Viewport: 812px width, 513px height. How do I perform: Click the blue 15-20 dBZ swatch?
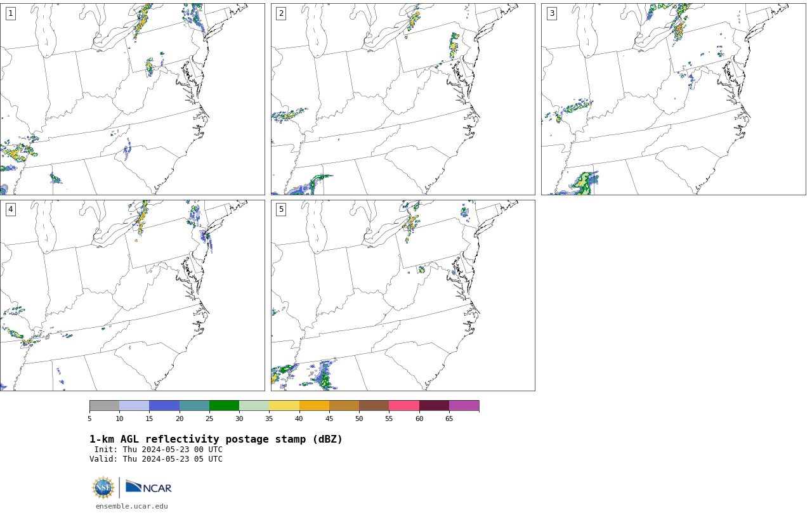coord(164,406)
